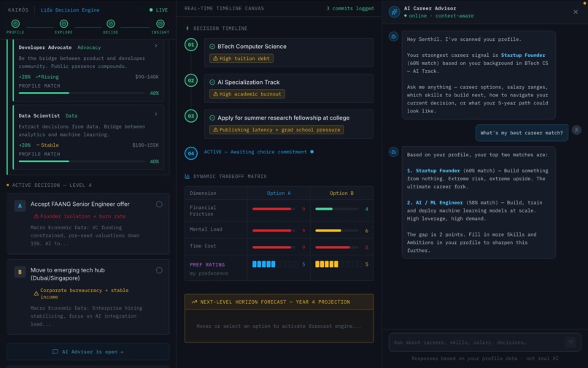Click the check icon next to BTech Computer Science
Viewport: 588px width, 368px height.
[212, 47]
